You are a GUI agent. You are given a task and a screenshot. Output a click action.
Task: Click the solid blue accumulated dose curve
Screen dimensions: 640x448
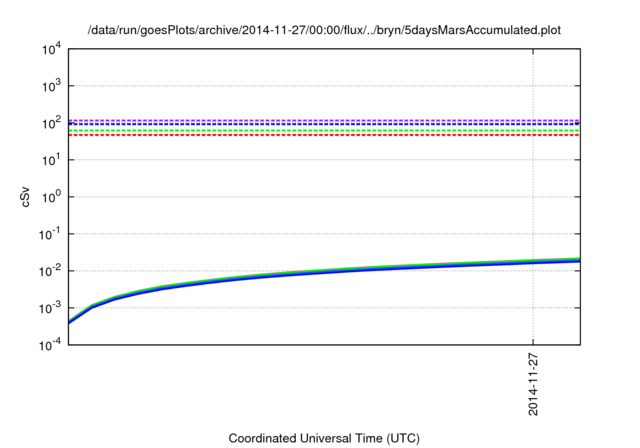(324, 274)
